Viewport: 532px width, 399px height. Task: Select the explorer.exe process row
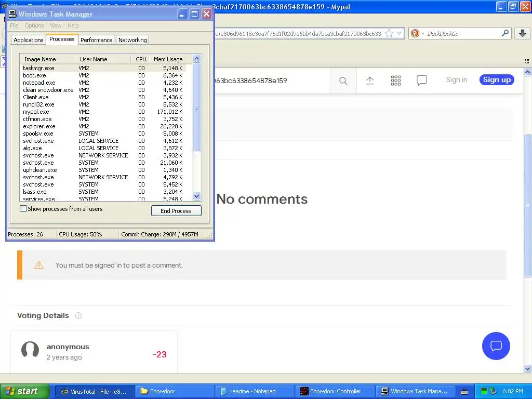pyautogui.click(x=103, y=126)
